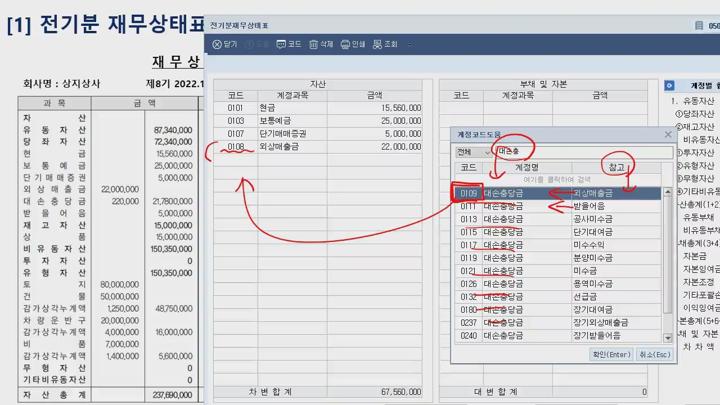
Task: Open the 전체 filter dropdown
Action: point(473,152)
